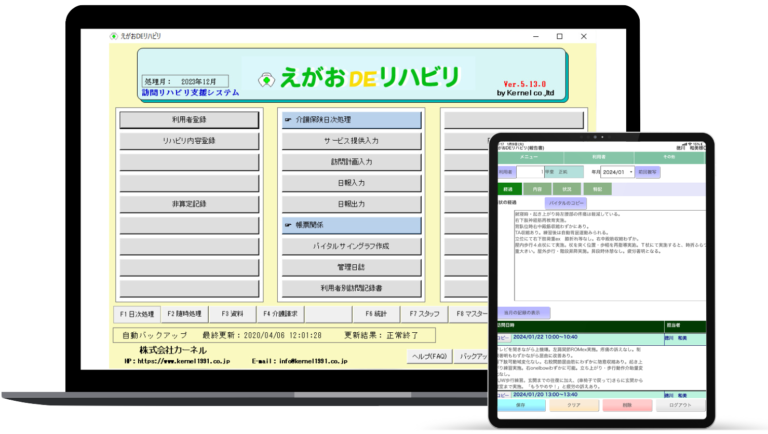Switch to the F6 統計 tab

(376, 314)
